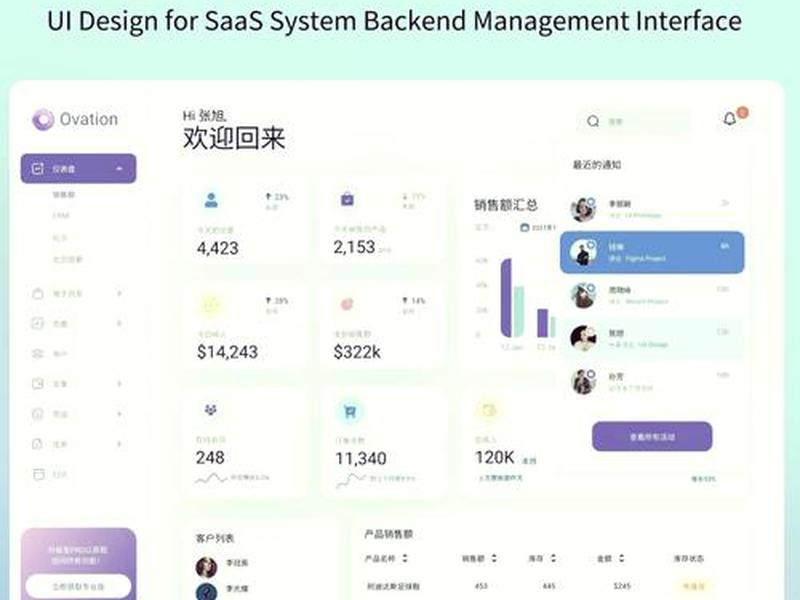Click the "445" table cell
This screenshot has width=800, height=600.
click(548, 586)
